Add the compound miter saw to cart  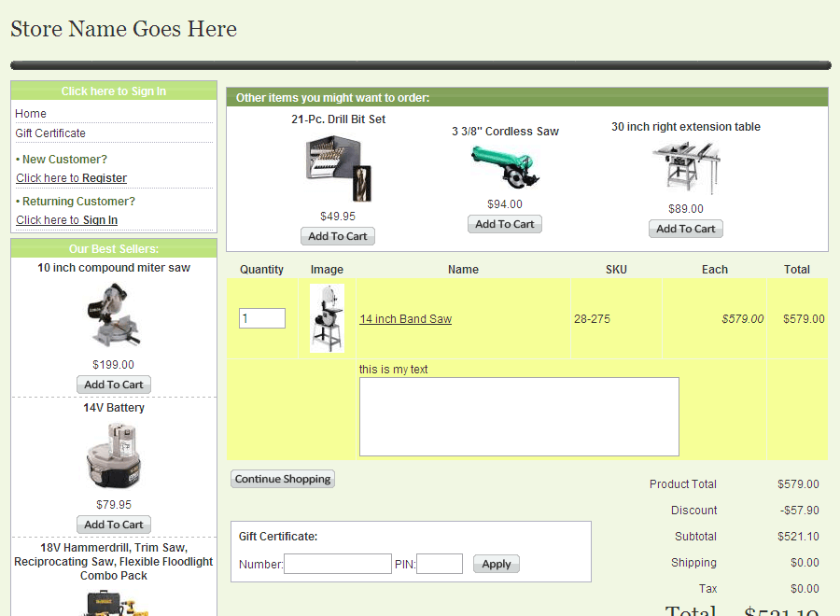(114, 385)
